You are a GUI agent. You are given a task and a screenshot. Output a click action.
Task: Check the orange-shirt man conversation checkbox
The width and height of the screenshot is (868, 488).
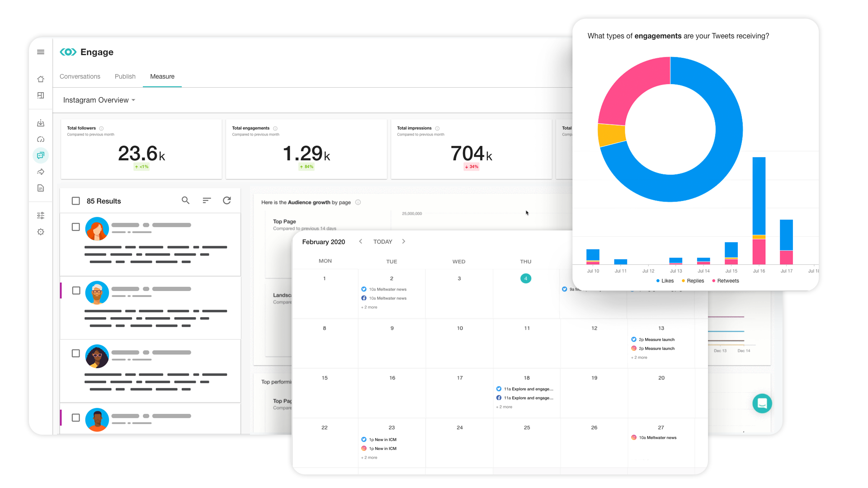click(x=76, y=418)
